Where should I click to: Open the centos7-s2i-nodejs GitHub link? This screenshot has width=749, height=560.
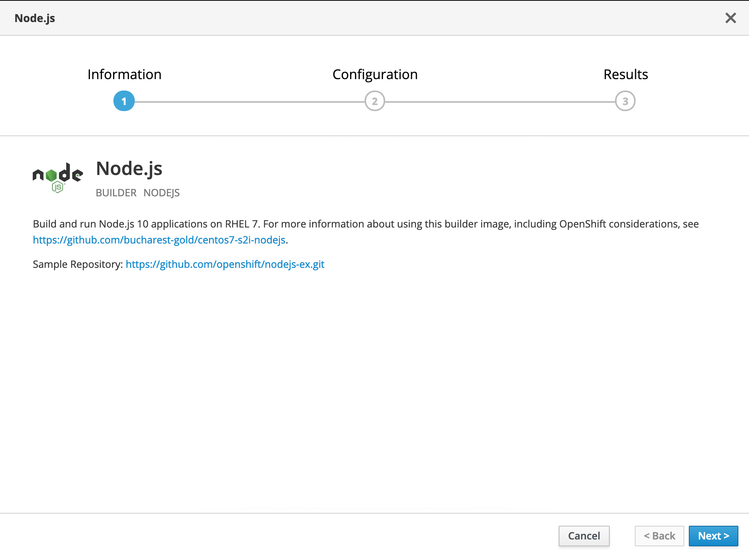click(159, 240)
